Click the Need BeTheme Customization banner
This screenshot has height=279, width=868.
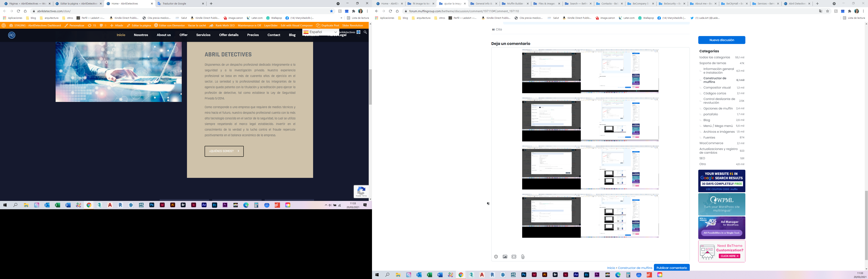721,251
